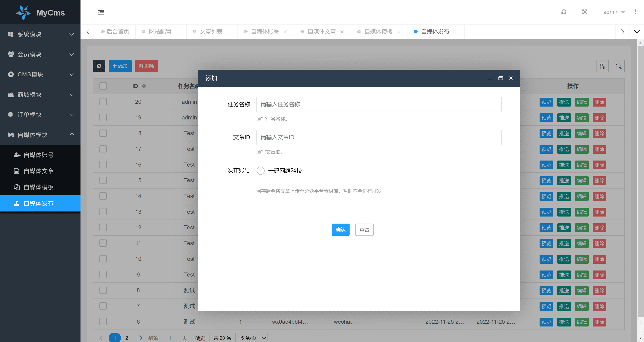
Task: Focus the 任务名称 input field
Action: (x=379, y=104)
